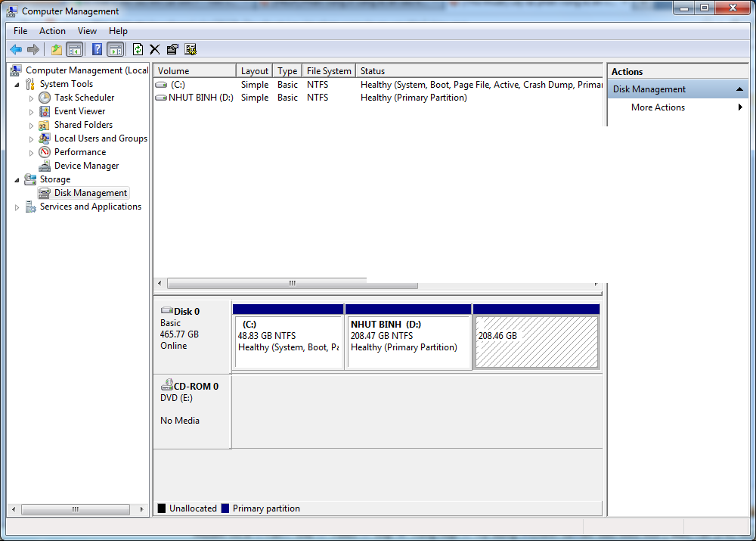Click the Refresh toolbar icon
Viewport: 756px width, 541px height.
click(138, 50)
